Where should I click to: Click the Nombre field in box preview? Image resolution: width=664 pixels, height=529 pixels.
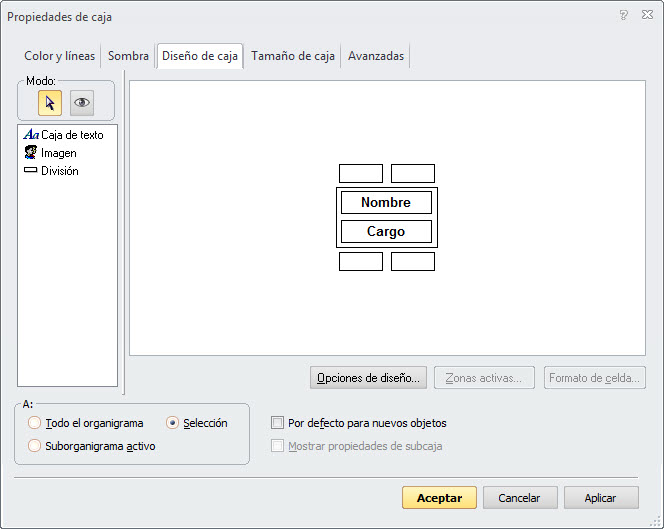pyautogui.click(x=386, y=203)
